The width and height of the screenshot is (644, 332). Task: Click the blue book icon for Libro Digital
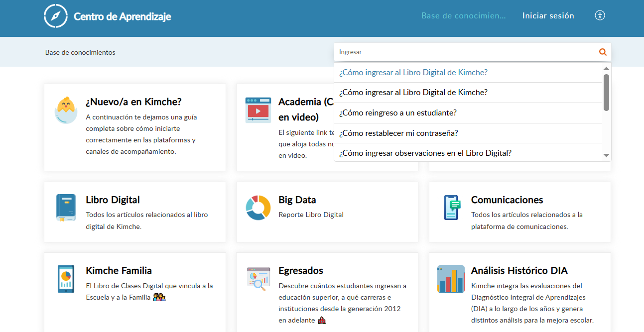[x=66, y=208]
